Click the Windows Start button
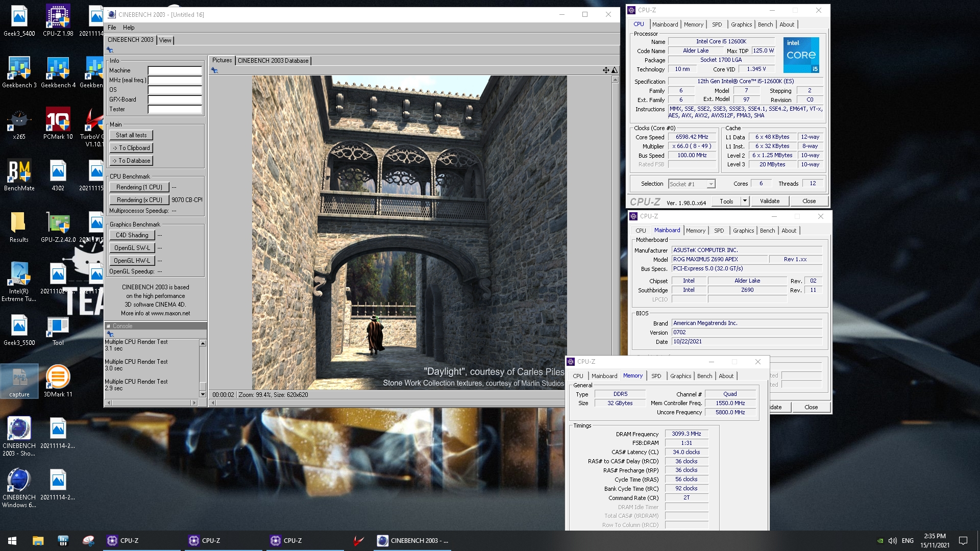 [12, 541]
